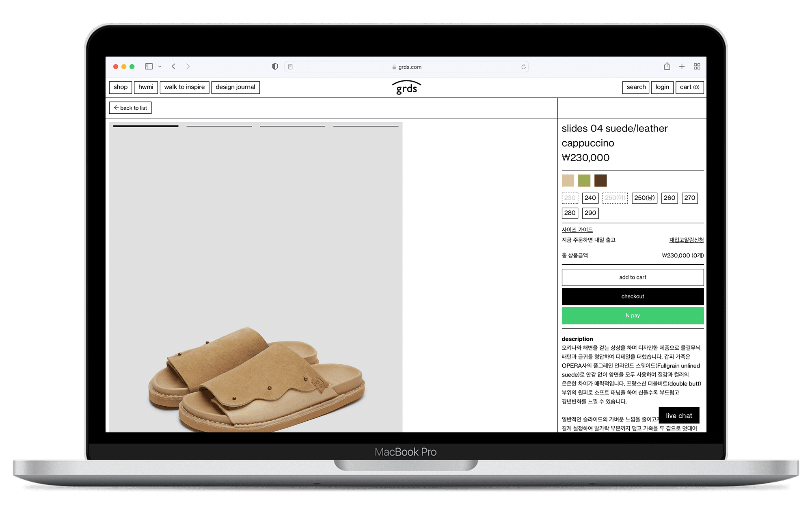Reload the page with refresh icon
This screenshot has width=812, height=508.
point(523,67)
